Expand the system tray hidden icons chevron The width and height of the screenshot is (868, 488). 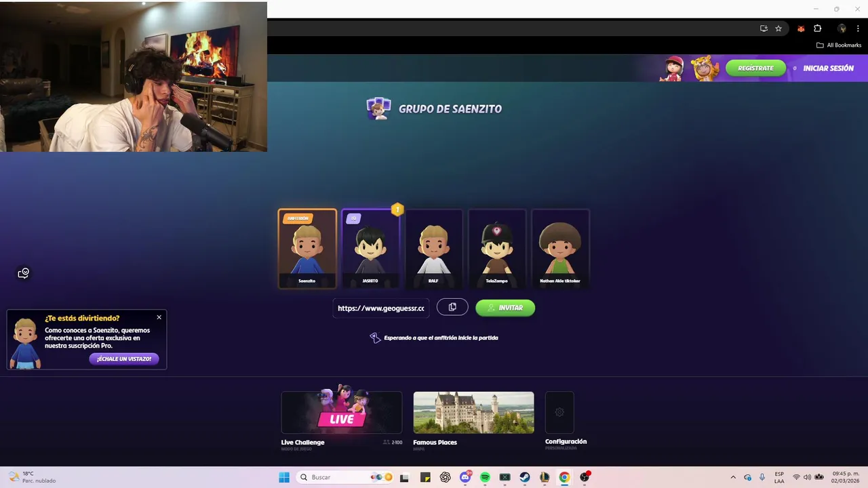pyautogui.click(x=733, y=477)
